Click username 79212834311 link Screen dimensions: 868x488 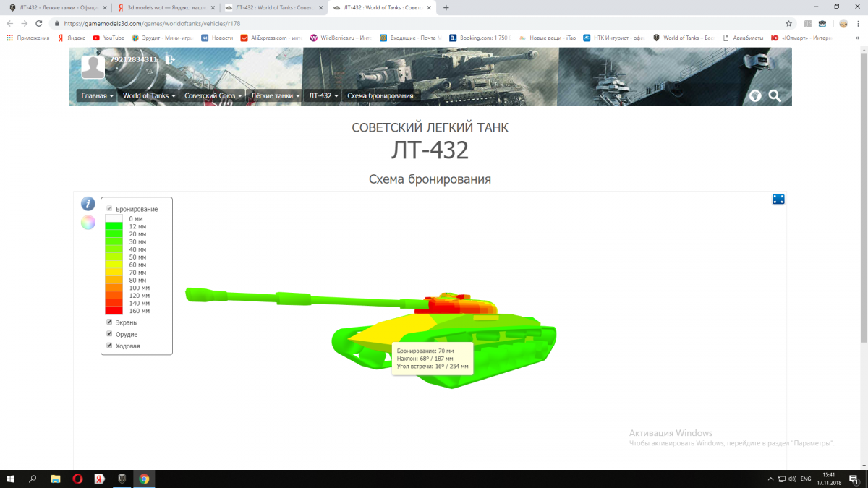tap(134, 59)
